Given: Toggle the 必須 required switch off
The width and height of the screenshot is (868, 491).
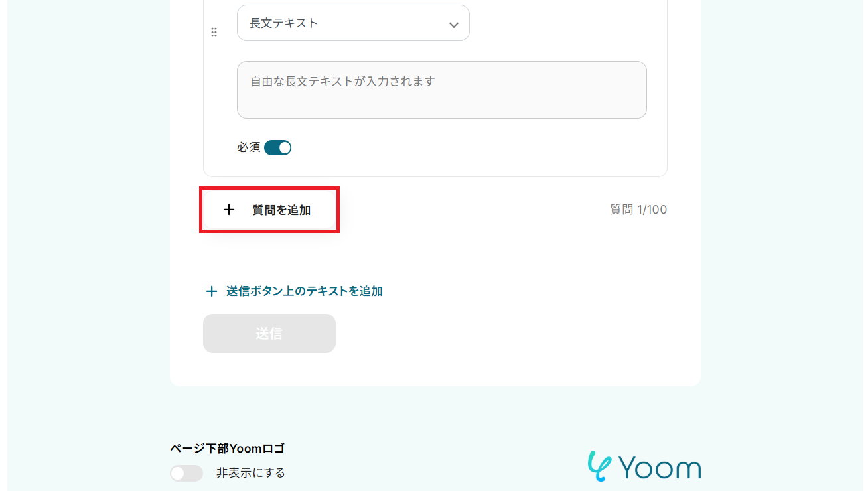Looking at the screenshot, I should point(277,147).
